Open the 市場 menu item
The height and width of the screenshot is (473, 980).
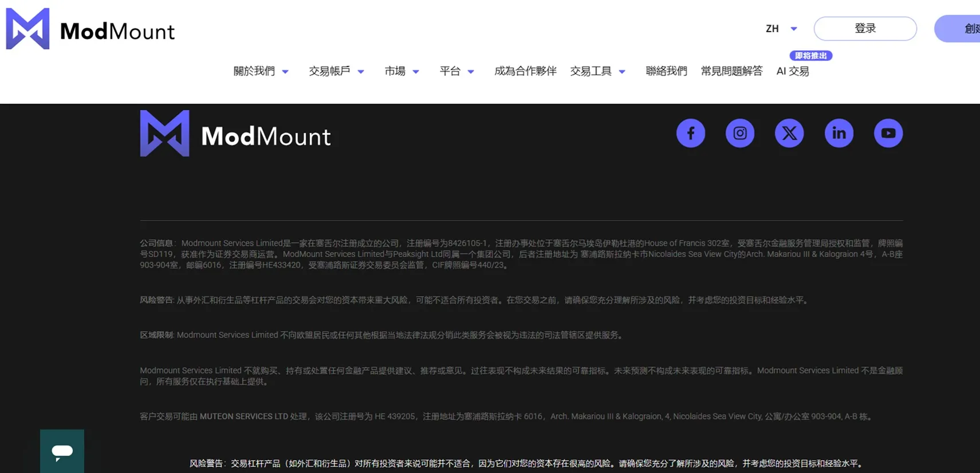pos(395,71)
